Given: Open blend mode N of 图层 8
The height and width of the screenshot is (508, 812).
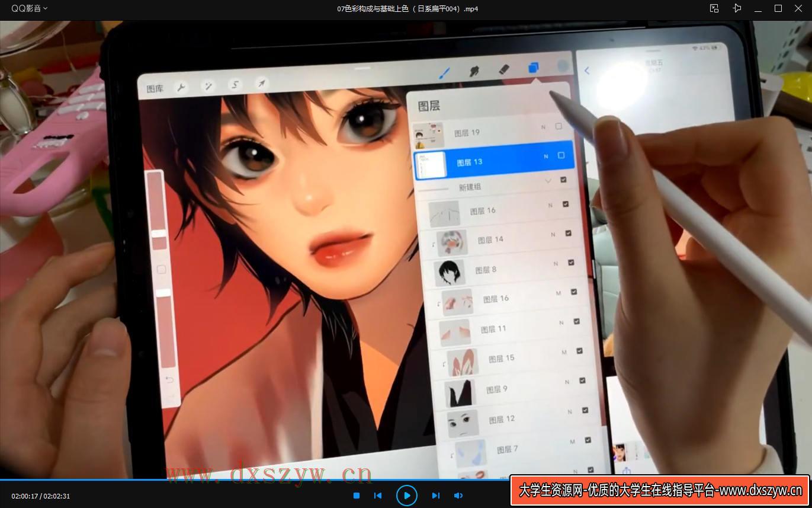Looking at the screenshot, I should 556,264.
